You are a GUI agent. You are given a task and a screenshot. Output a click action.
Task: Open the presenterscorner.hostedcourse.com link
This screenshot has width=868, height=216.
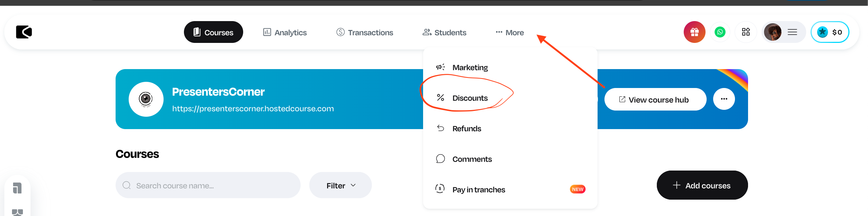point(253,109)
